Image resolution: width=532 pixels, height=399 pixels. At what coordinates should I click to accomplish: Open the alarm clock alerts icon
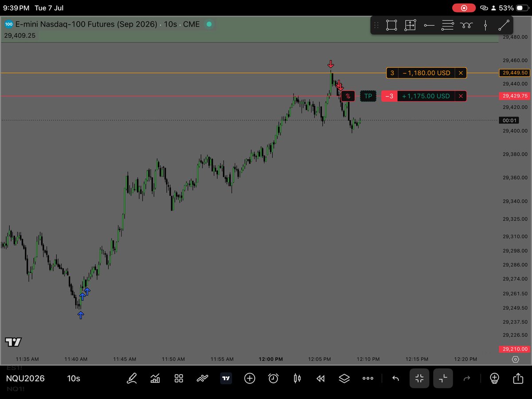point(274,378)
